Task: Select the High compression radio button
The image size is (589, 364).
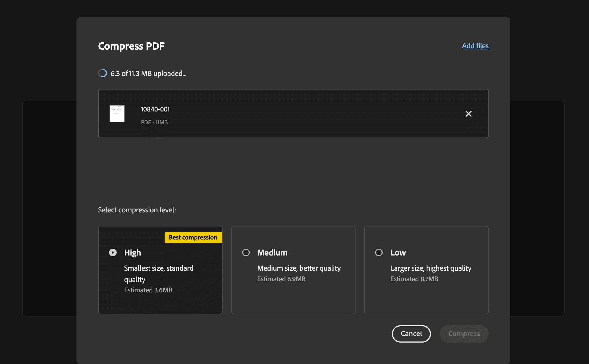Action: (x=113, y=253)
